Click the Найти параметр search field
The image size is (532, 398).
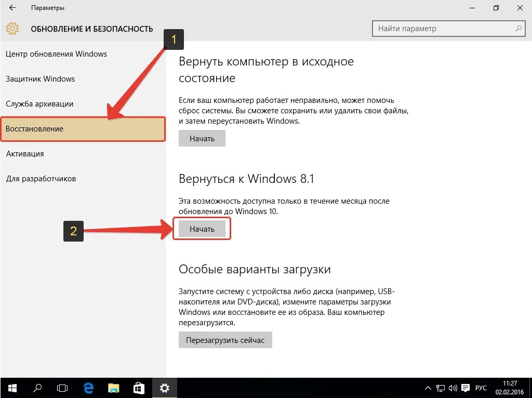(x=447, y=29)
